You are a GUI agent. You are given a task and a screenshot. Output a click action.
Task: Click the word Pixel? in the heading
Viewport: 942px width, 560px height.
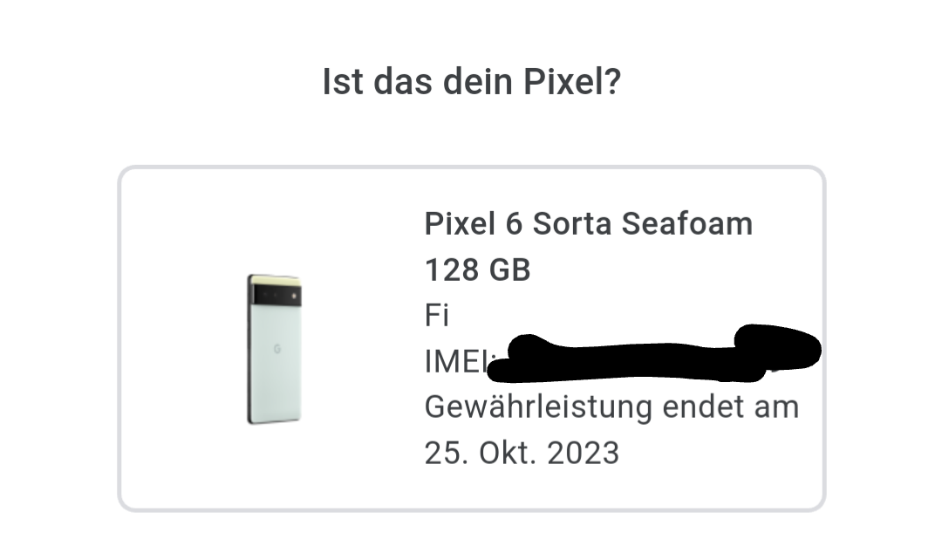click(571, 82)
